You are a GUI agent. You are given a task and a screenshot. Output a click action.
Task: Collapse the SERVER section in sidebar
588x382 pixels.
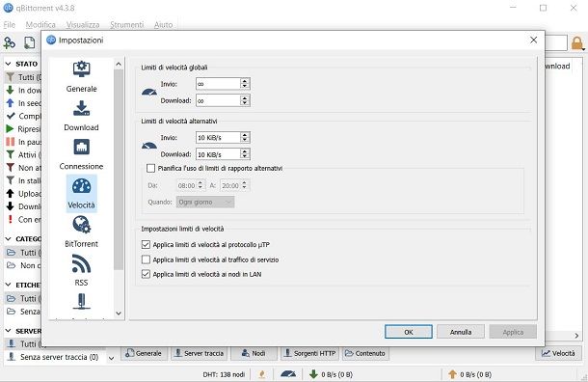(9, 331)
